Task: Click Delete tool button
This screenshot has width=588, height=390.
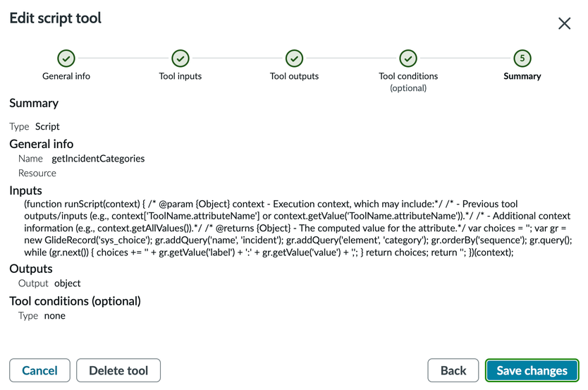Action: 118,370
